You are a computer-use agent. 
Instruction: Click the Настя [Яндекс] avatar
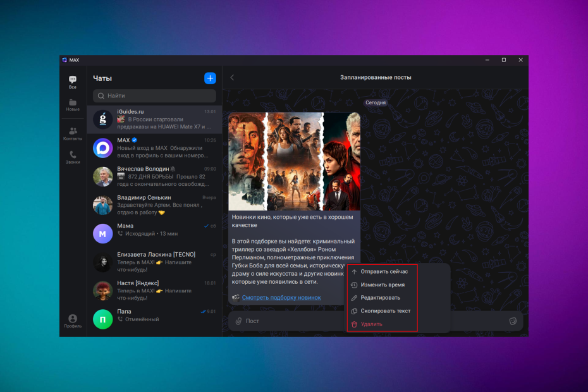coord(103,291)
